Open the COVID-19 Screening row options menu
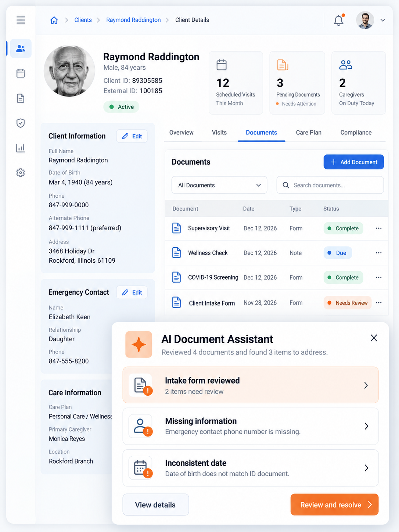 pyautogui.click(x=379, y=277)
